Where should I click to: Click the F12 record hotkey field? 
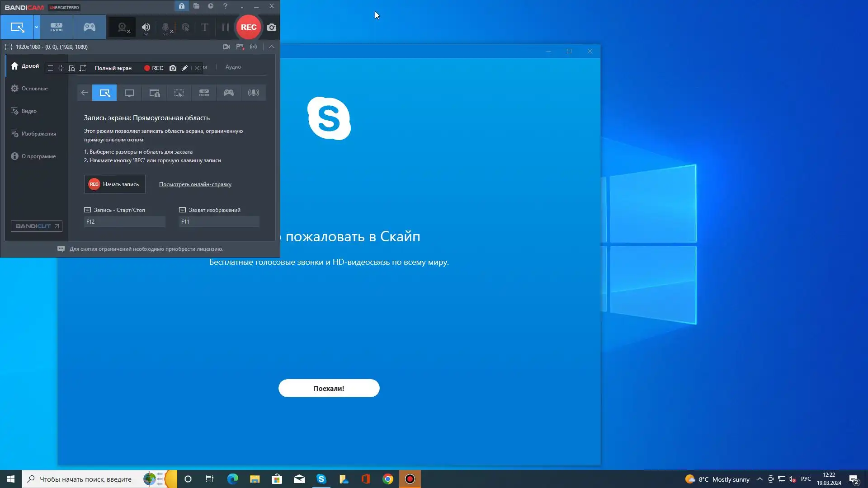coord(125,222)
